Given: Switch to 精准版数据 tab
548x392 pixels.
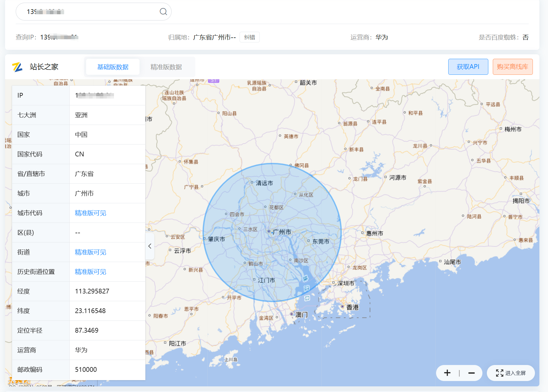Looking at the screenshot, I should (x=166, y=67).
